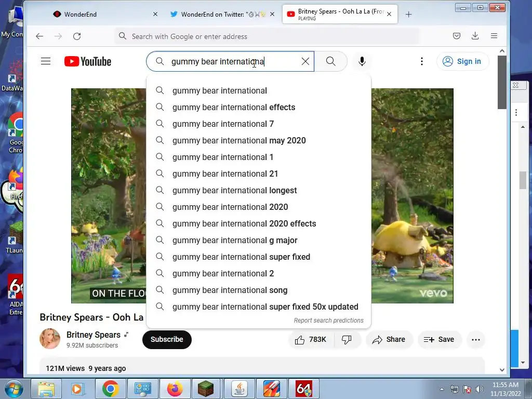Choose suggestion 'gummy bear international 7'

pyautogui.click(x=259, y=124)
